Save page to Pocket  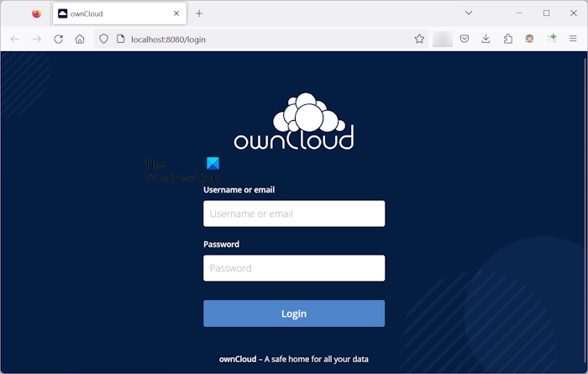[x=465, y=39]
